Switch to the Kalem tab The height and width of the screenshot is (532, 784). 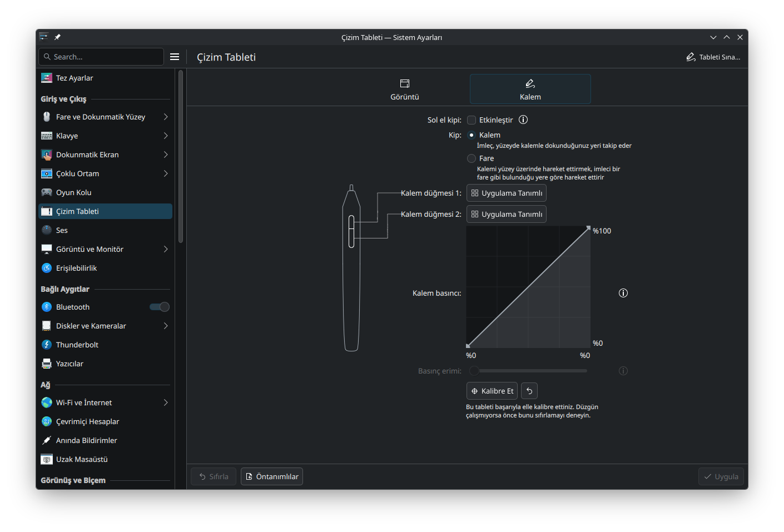tap(530, 89)
